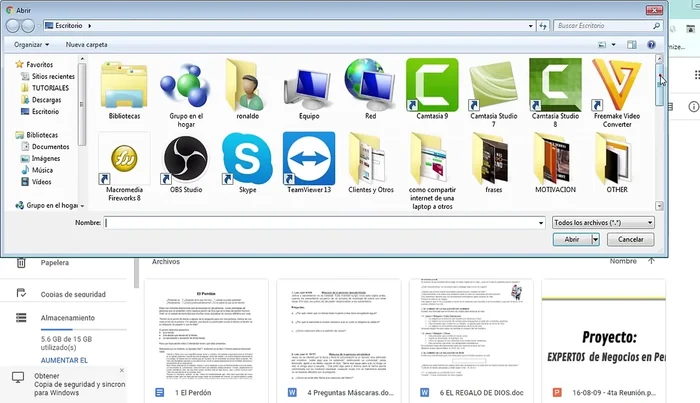Toggle the preview pane icon
Image resolution: width=700 pixels, height=403 pixels.
click(x=632, y=45)
